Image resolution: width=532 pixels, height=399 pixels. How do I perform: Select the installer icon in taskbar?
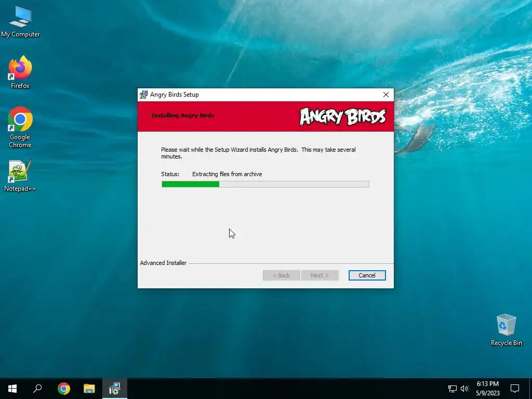coord(115,389)
